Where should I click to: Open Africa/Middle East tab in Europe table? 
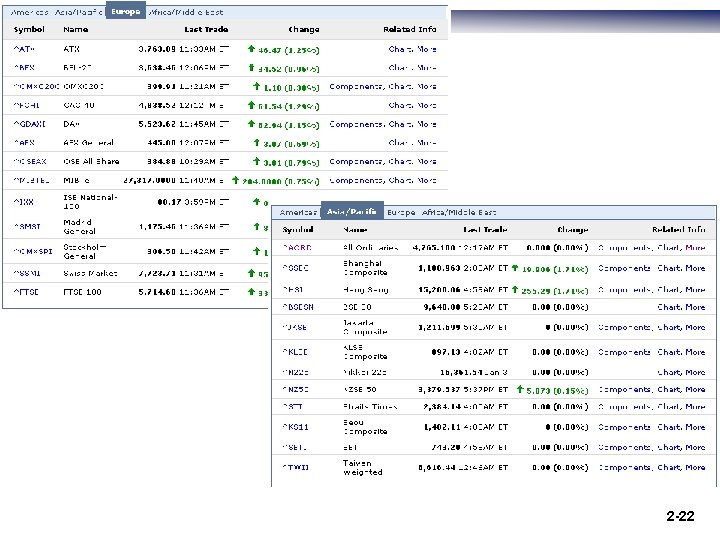pos(186,12)
